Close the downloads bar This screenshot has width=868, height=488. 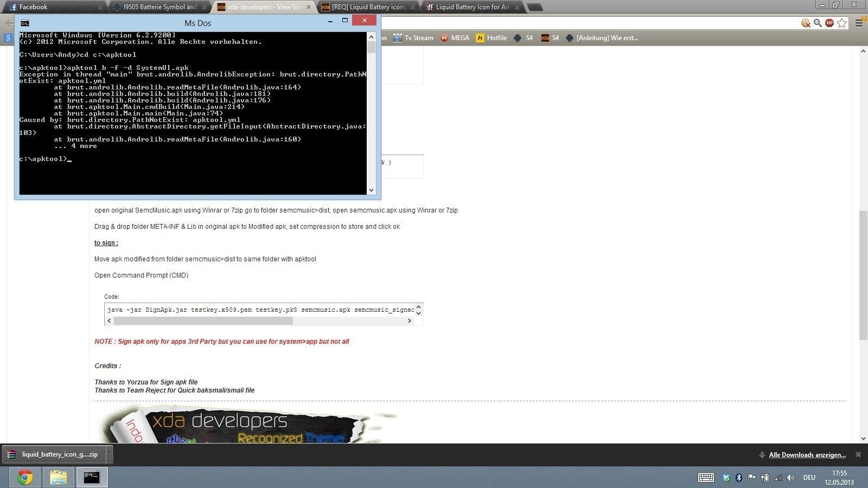[x=858, y=454]
